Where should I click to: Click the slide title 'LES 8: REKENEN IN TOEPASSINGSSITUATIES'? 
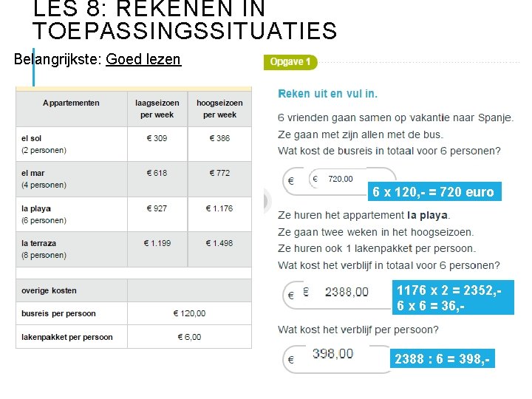tap(185, 20)
